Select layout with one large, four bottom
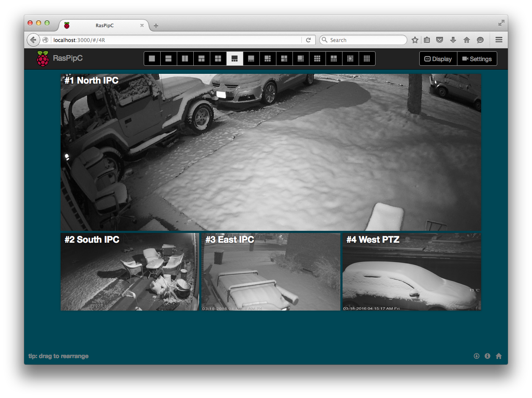532x398 pixels. point(251,59)
